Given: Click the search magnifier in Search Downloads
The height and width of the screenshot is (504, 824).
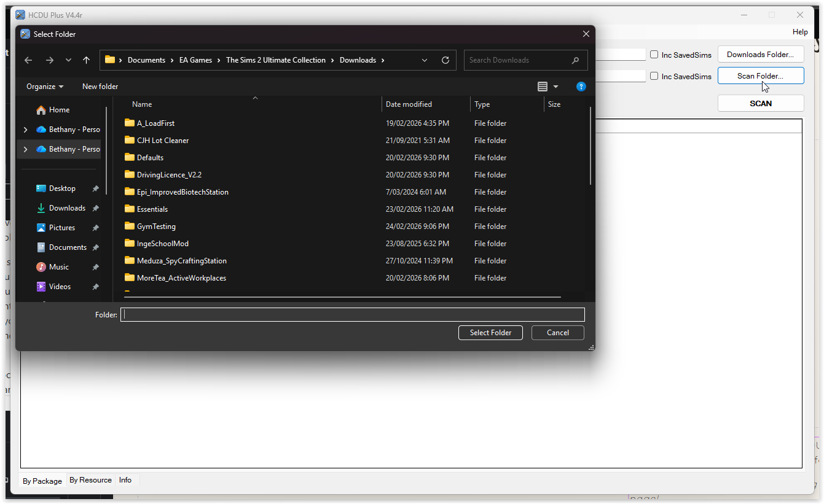Looking at the screenshot, I should 575,60.
